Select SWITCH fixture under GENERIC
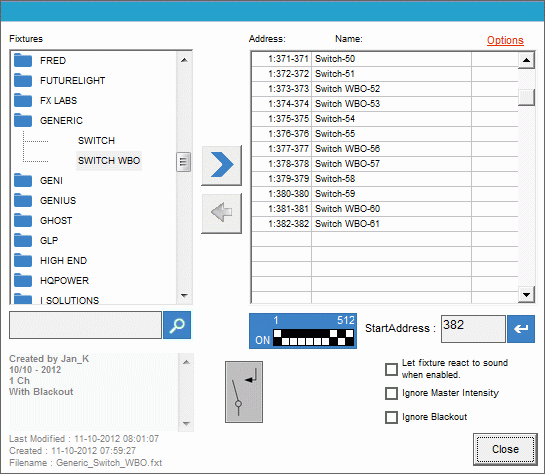This screenshot has height=474, width=545. (x=96, y=141)
